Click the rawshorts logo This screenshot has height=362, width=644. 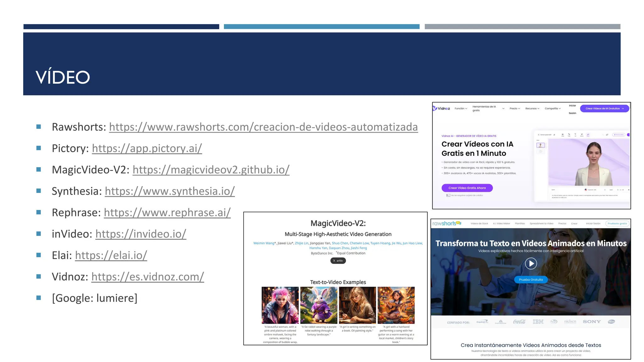click(x=447, y=223)
